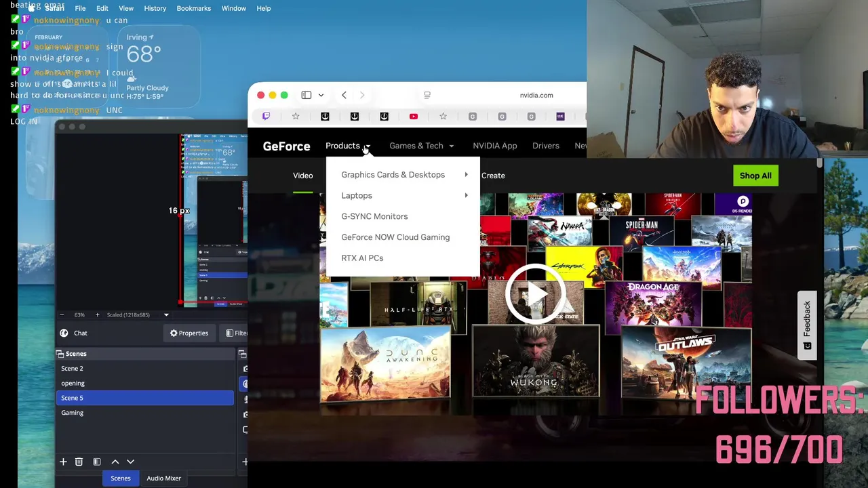Switch to the Create tab

tap(493, 176)
